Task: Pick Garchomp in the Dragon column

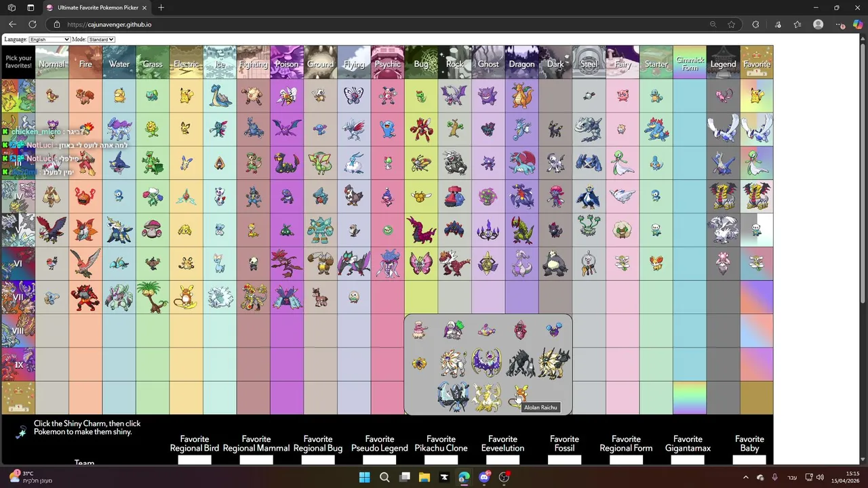Action: coord(521,197)
